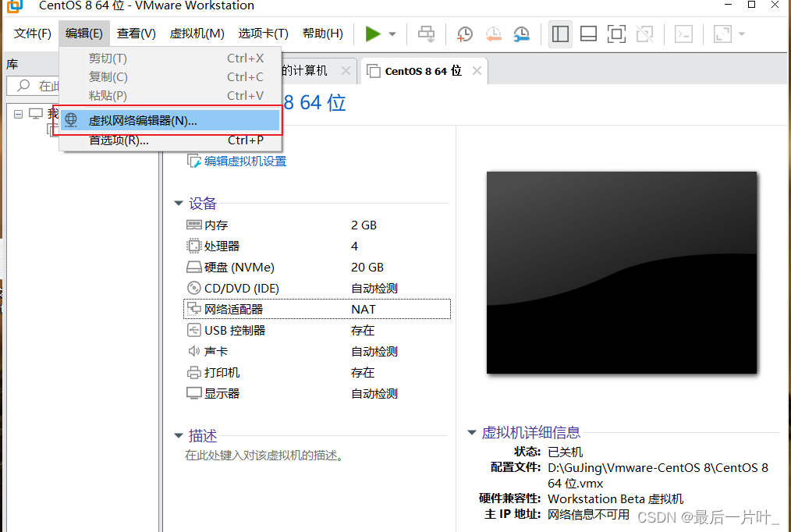
Task: Click the stretch guest display icon
Action: [722, 34]
